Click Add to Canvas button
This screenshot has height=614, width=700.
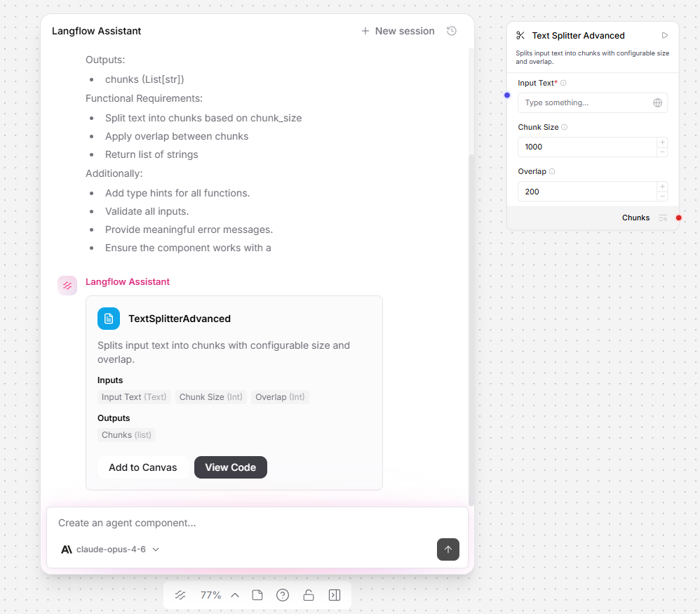[x=143, y=467]
